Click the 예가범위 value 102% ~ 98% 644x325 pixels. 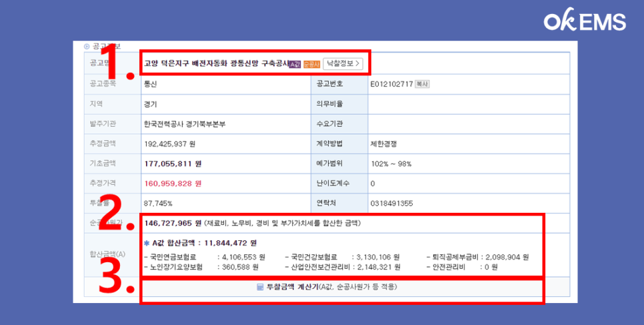coord(391,164)
